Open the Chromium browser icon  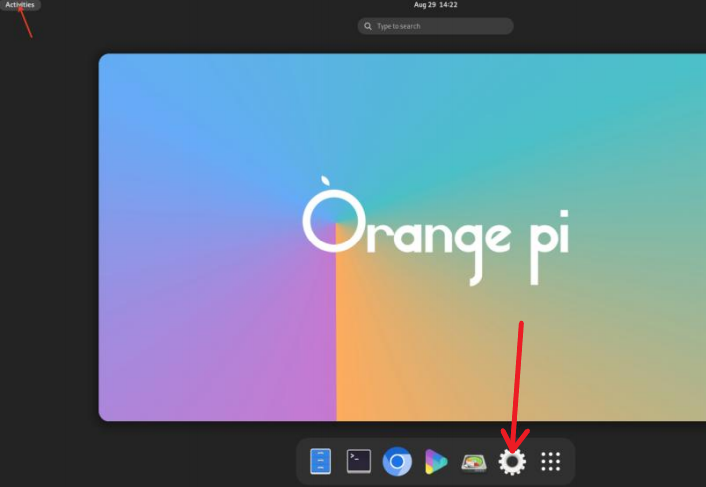click(x=397, y=461)
